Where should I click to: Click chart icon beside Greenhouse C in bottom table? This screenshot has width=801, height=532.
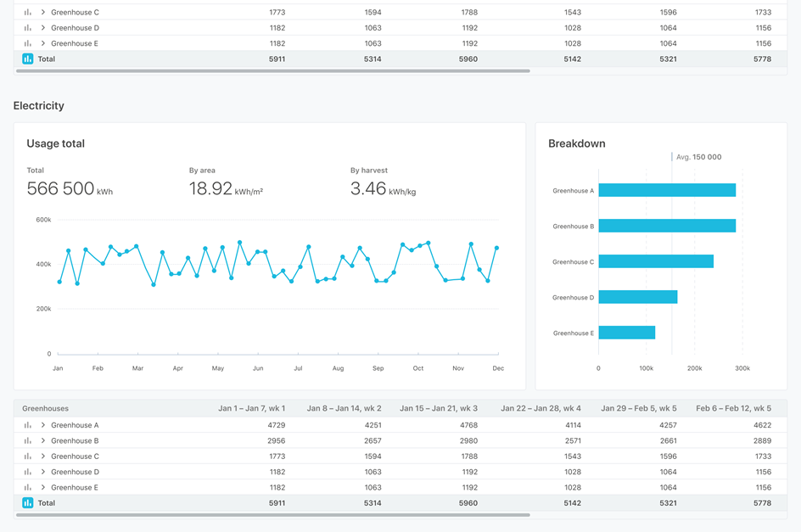click(28, 456)
